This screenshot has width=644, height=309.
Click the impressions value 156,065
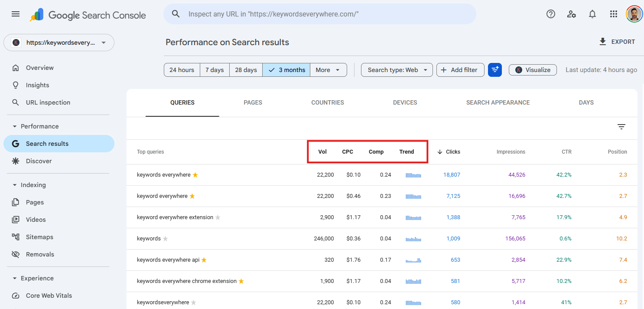515,239
